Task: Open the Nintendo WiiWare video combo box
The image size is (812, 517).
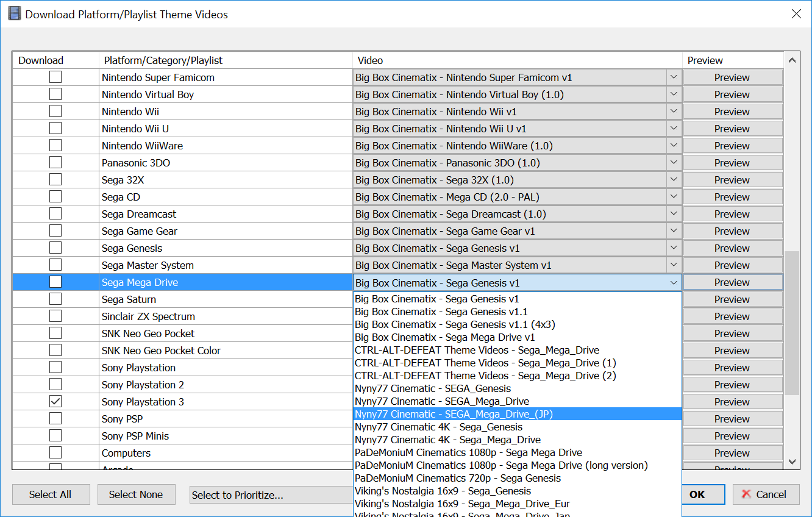Action: click(x=674, y=146)
